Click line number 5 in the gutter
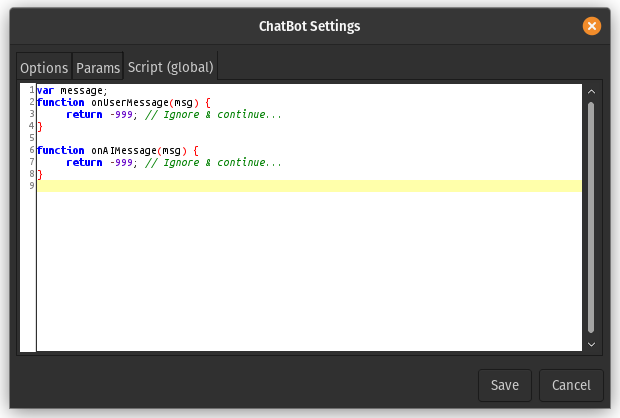The image size is (620, 418). [x=32, y=138]
